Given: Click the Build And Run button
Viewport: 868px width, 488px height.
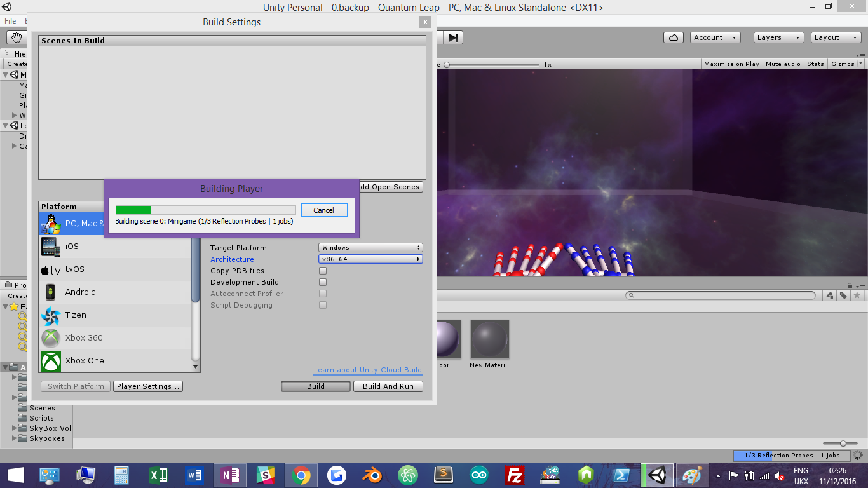Looking at the screenshot, I should (388, 386).
